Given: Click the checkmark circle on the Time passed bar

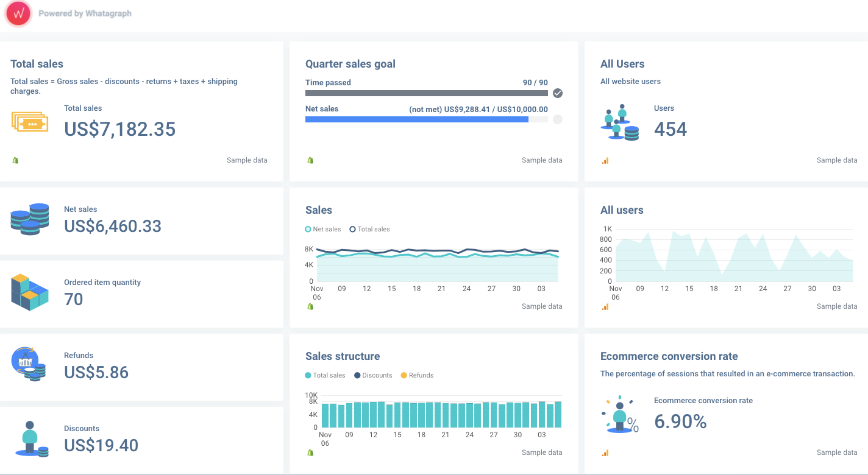Looking at the screenshot, I should point(558,93).
